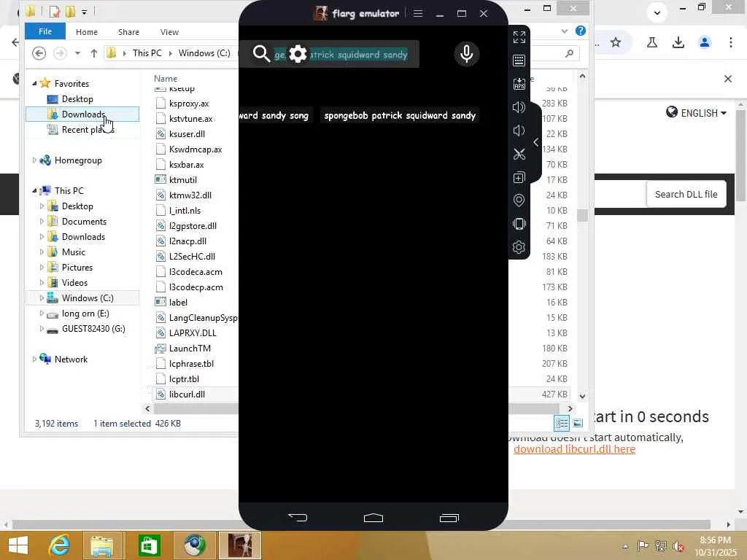The height and width of the screenshot is (560, 747).
Task: Click the emulator fullscreen toggle icon
Action: 519,37
